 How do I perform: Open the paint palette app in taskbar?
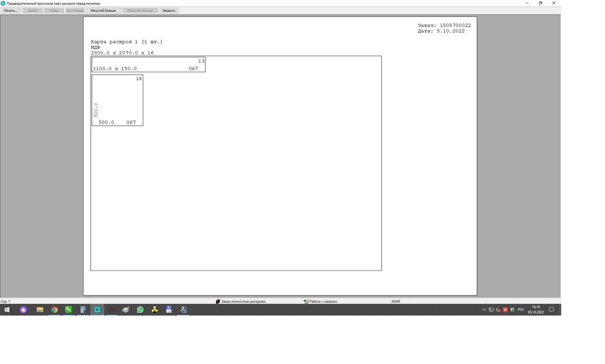[126, 310]
